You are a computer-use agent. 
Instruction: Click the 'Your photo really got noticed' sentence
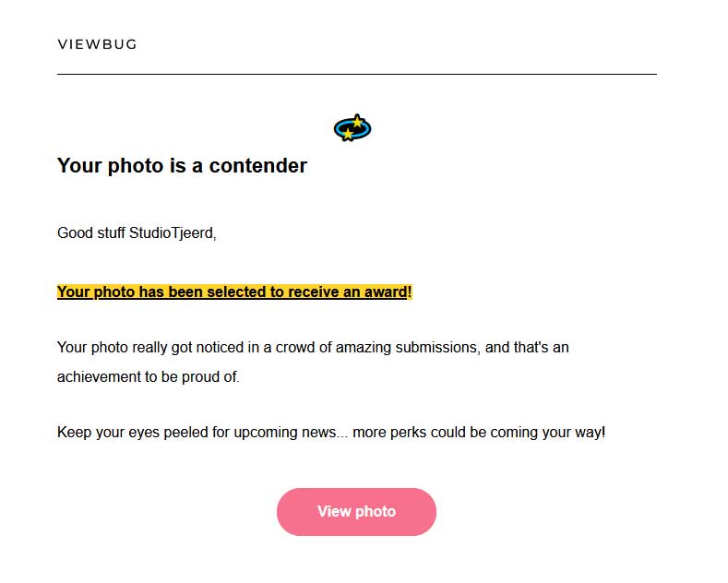click(313, 347)
